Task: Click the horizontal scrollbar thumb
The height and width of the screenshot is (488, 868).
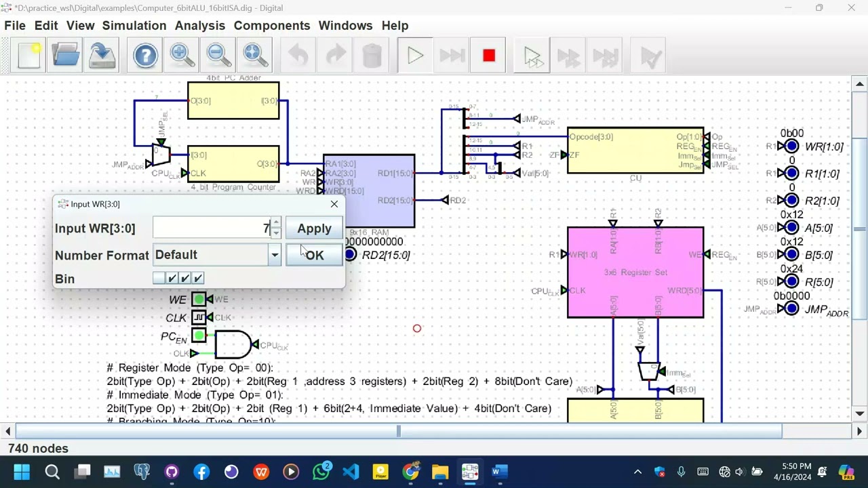Action: click(399, 431)
